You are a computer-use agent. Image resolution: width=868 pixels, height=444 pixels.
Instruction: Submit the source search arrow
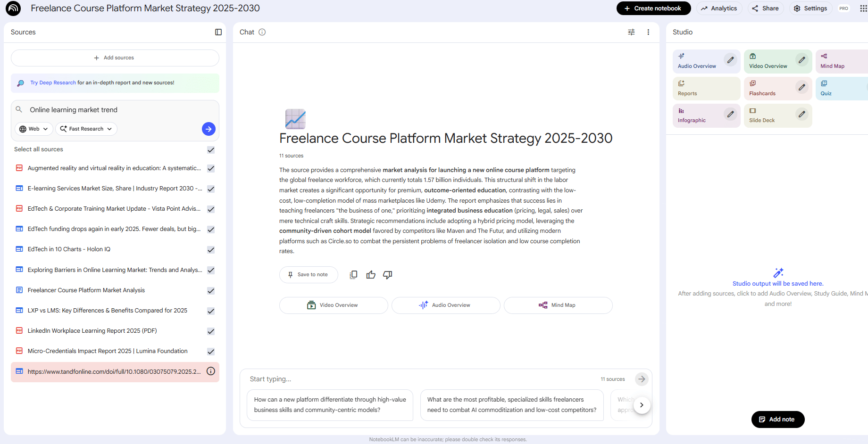[x=209, y=129]
